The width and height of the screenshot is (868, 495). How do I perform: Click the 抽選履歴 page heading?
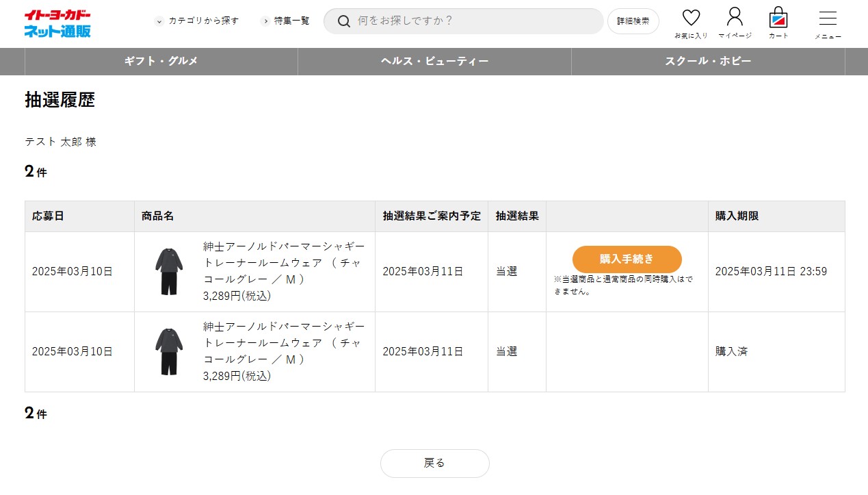(x=60, y=100)
